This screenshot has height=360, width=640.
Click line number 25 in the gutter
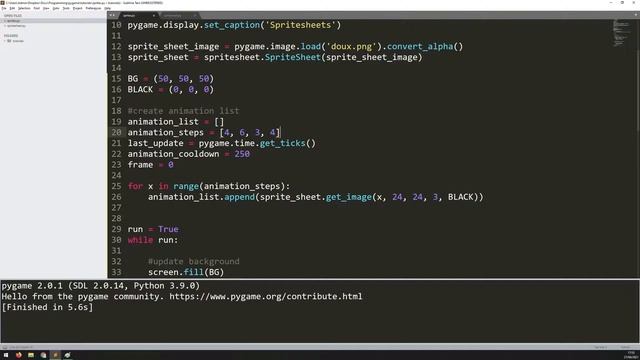point(116,186)
